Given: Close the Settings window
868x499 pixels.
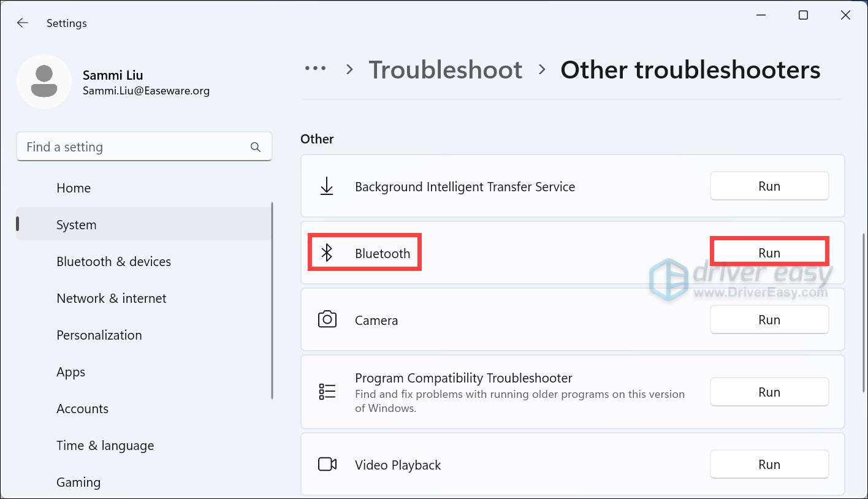Looking at the screenshot, I should (845, 16).
